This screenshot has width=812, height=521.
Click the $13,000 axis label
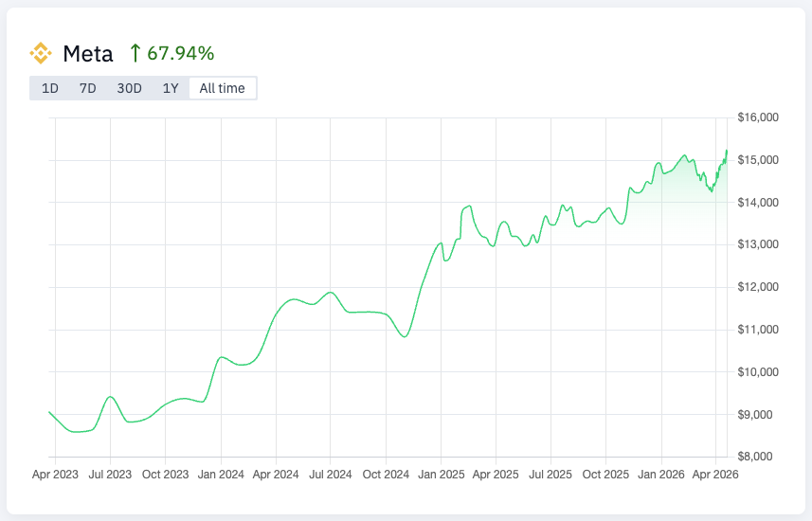tap(758, 244)
